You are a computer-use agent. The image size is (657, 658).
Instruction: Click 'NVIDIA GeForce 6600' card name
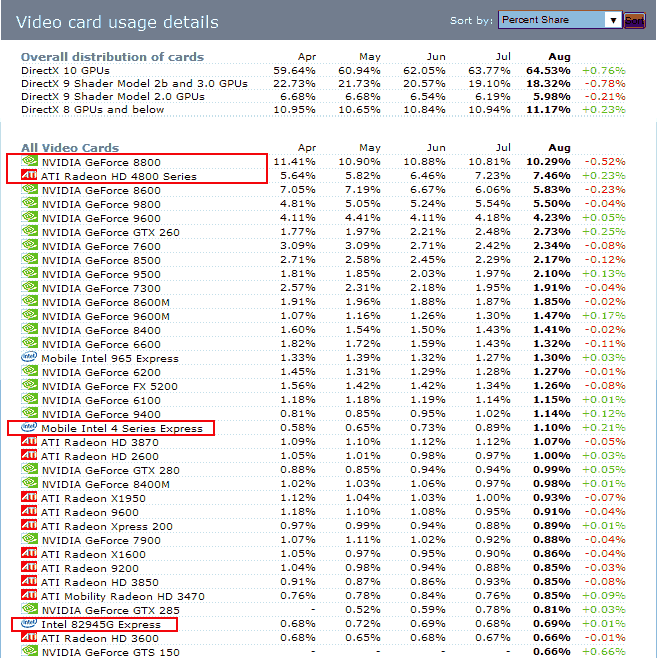pyautogui.click(x=101, y=344)
